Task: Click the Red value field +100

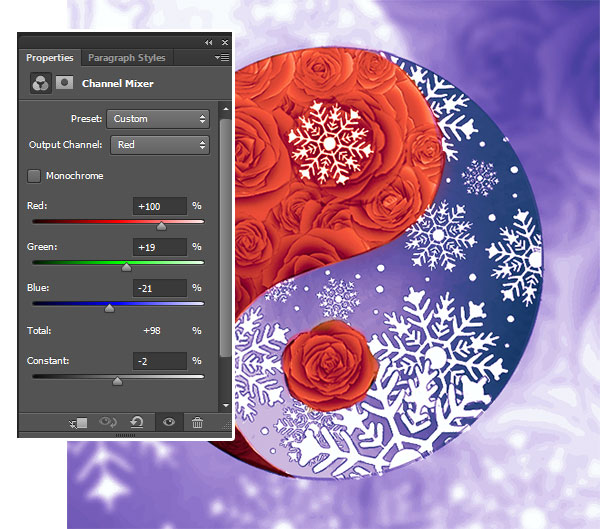Action: pyautogui.click(x=160, y=206)
